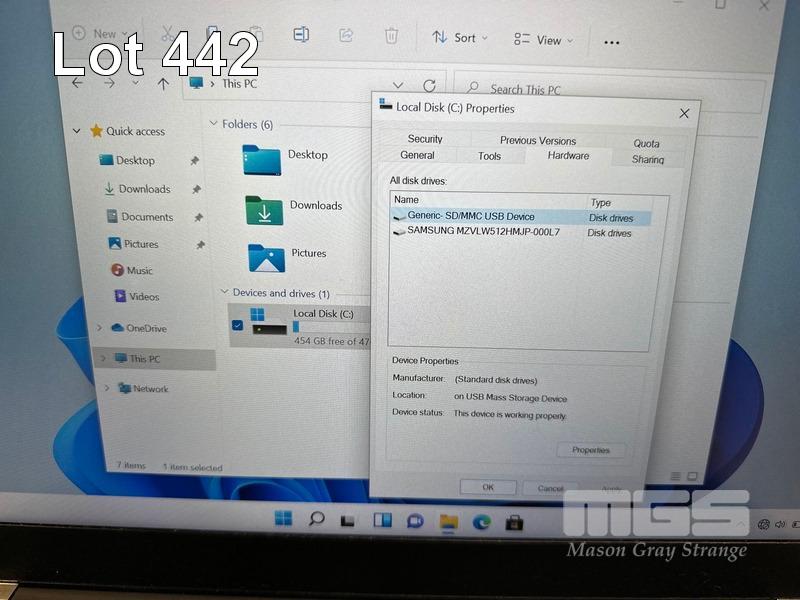This screenshot has height=600, width=800.
Task: Click the Delete trash icon in the toolbar
Action: (x=391, y=36)
